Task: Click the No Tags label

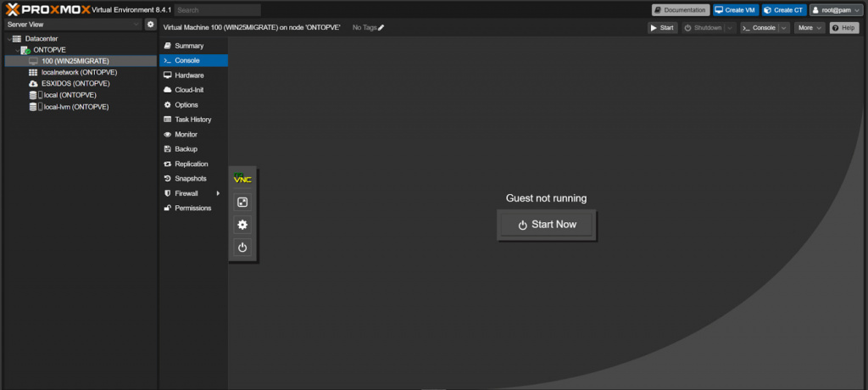Action: (x=364, y=28)
